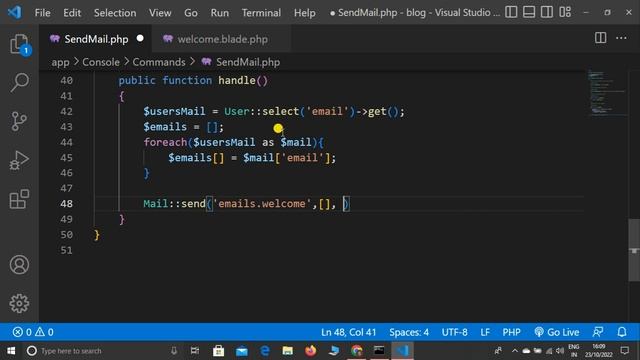This screenshot has height=360, width=640.
Task: Open the Extensions view
Action: click(x=19, y=199)
